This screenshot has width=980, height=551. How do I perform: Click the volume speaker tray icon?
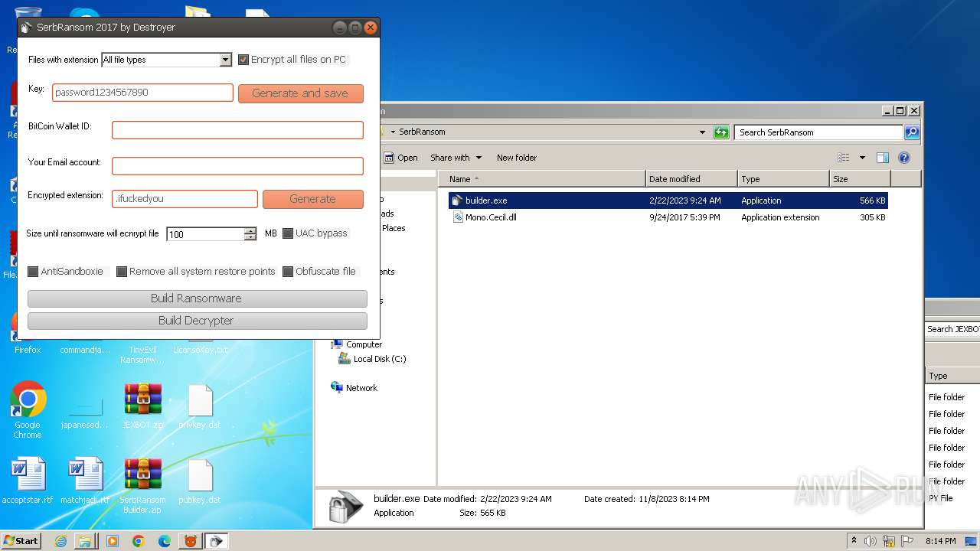click(x=871, y=541)
